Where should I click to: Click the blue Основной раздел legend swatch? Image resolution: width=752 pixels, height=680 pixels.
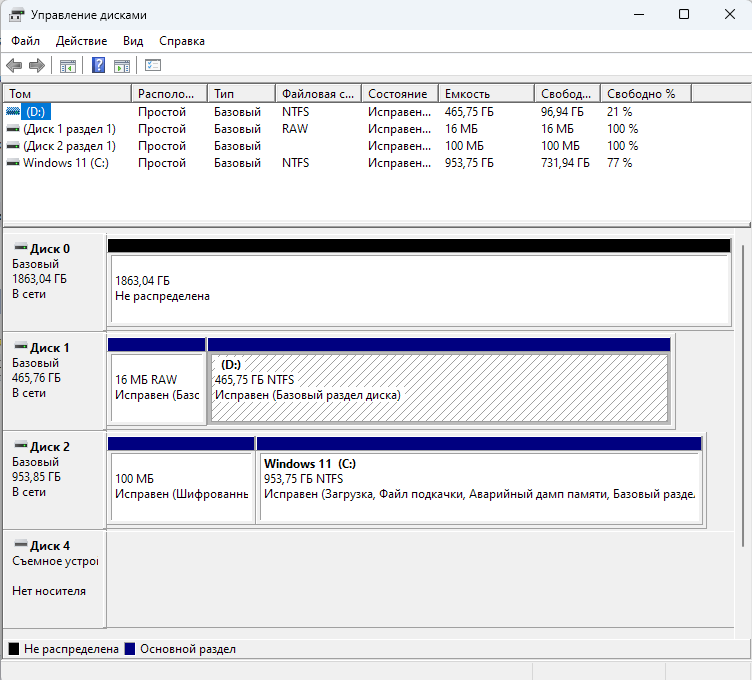[x=129, y=649]
